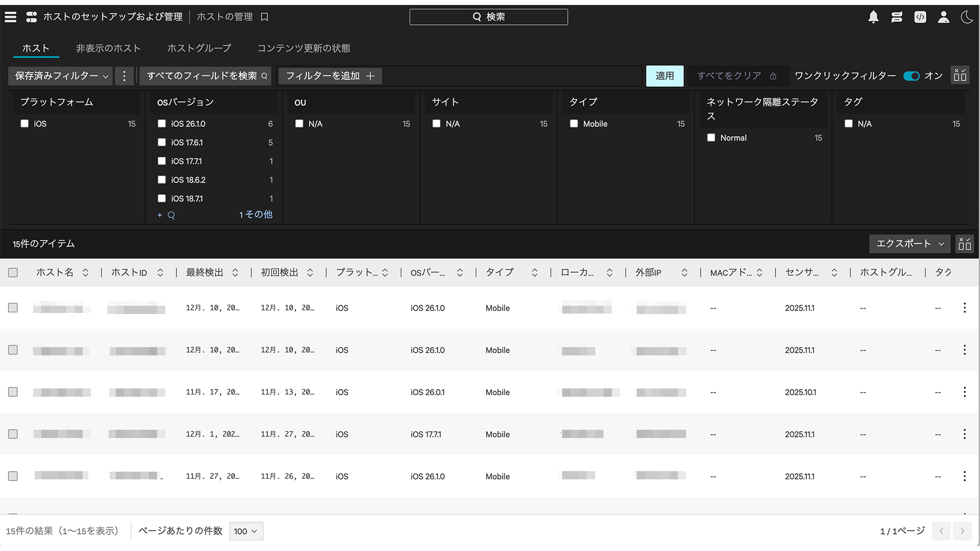Turn off the ワンクリックフィルター toggle

coord(911,76)
